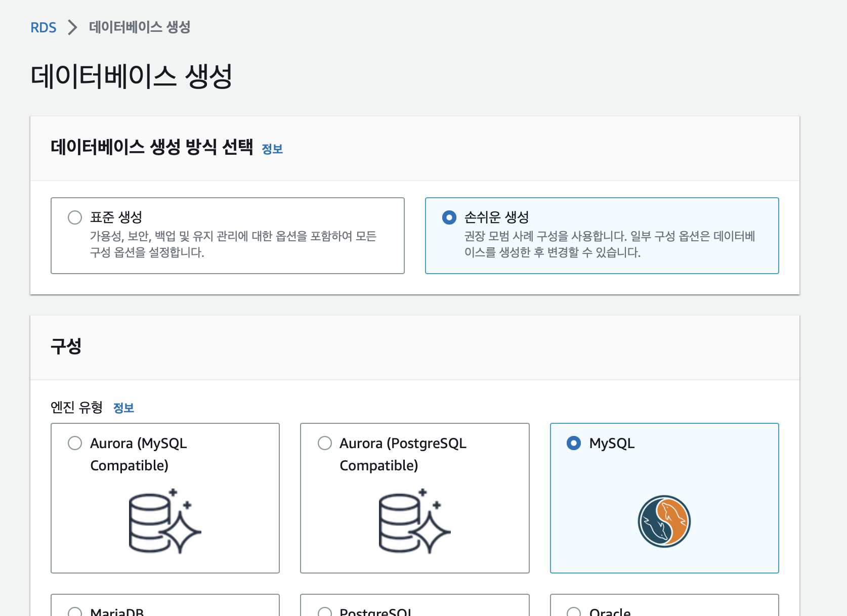
Task: Click the Aurora PostgreSQL database sparkle icon
Action: [414, 521]
